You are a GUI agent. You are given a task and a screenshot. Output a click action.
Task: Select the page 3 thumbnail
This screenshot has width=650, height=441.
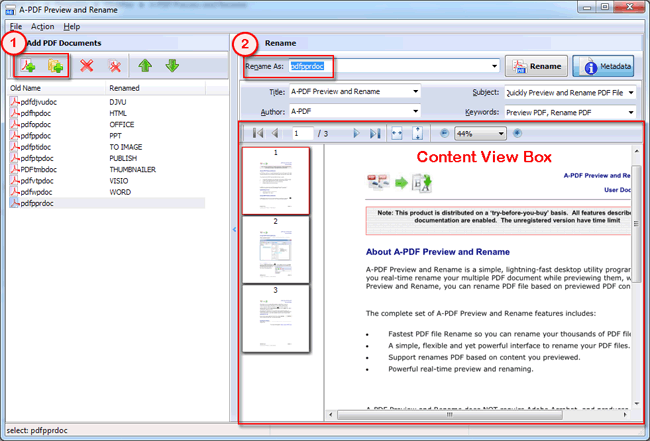coord(276,319)
